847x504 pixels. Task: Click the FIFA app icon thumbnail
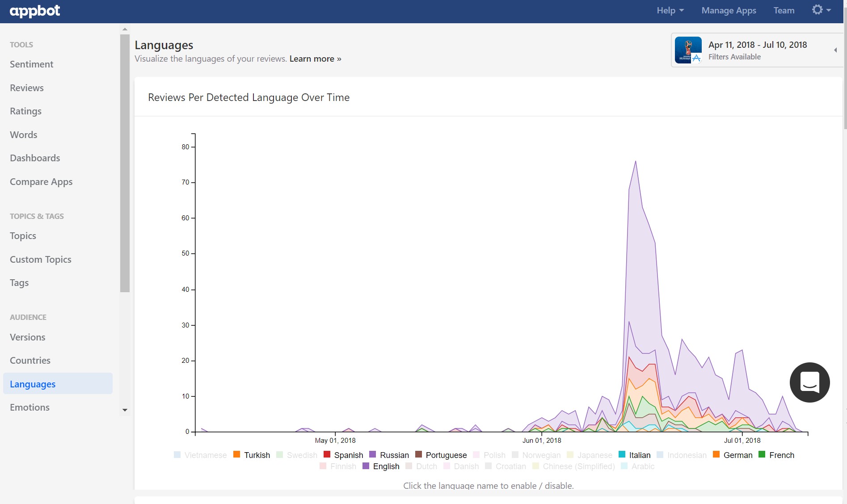pos(688,50)
